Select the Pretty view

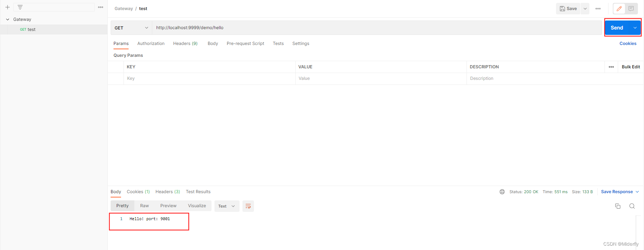click(x=122, y=206)
